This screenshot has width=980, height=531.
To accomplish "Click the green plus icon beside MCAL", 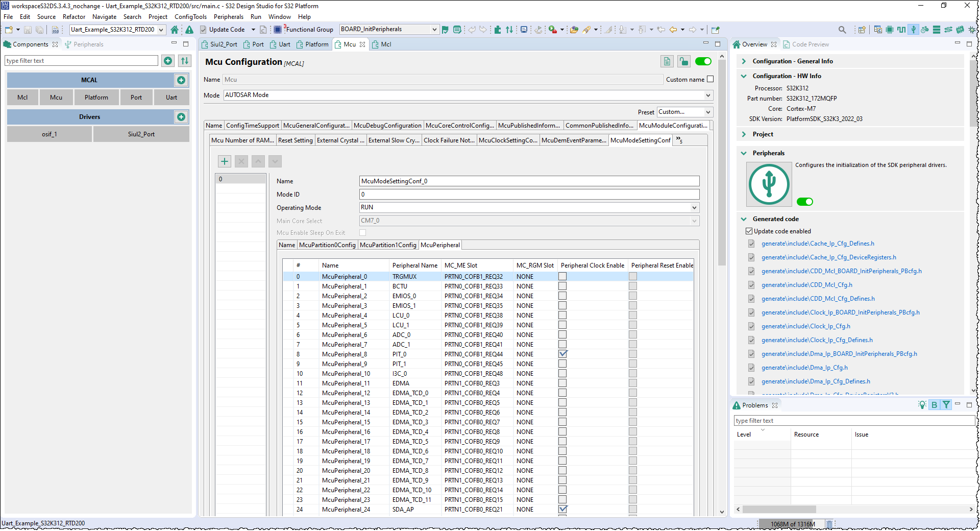I will [x=181, y=80].
